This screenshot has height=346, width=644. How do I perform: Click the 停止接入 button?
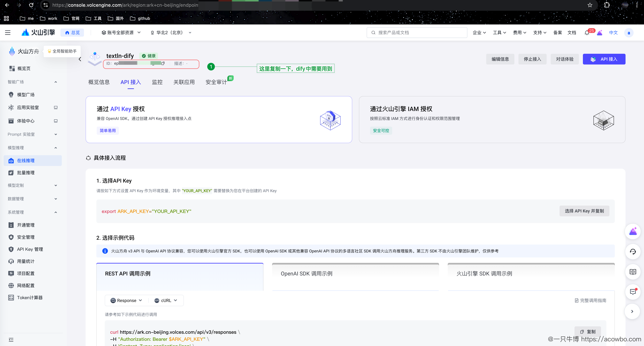pos(532,59)
